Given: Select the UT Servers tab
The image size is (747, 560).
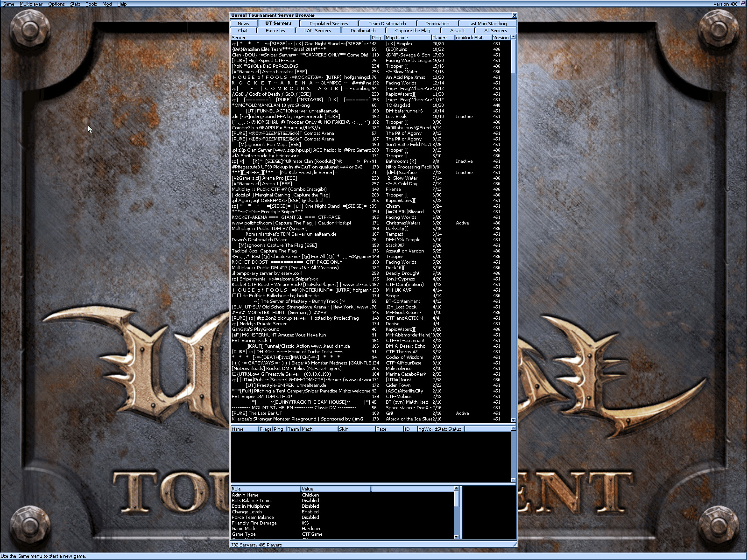Looking at the screenshot, I should (278, 23).
